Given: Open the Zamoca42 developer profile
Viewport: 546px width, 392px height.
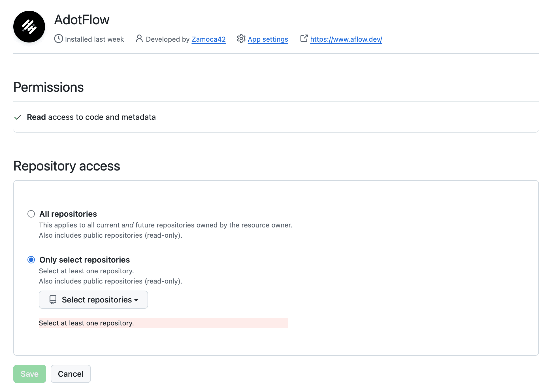Looking at the screenshot, I should (x=208, y=39).
